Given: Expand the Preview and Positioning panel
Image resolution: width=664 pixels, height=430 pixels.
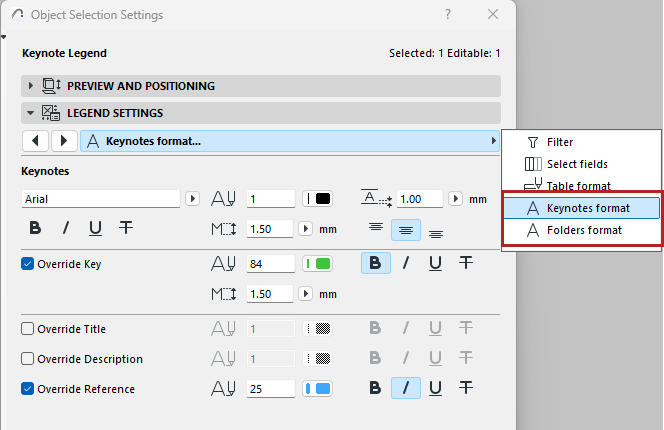Looking at the screenshot, I should 31,86.
